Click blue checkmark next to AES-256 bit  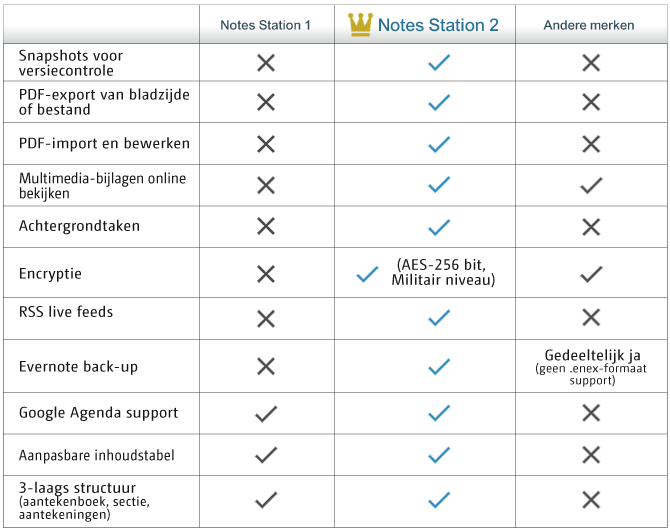click(367, 274)
